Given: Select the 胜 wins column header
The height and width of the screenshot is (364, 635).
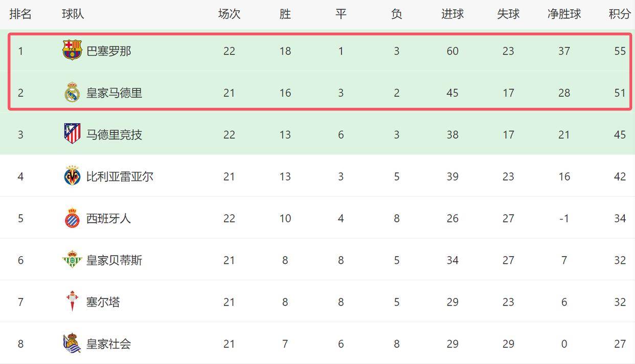Looking at the screenshot, I should pos(285,14).
